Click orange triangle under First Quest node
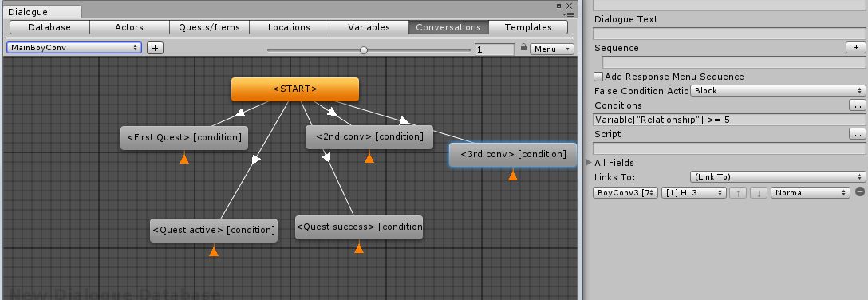The height and width of the screenshot is (300, 868). coord(184,159)
